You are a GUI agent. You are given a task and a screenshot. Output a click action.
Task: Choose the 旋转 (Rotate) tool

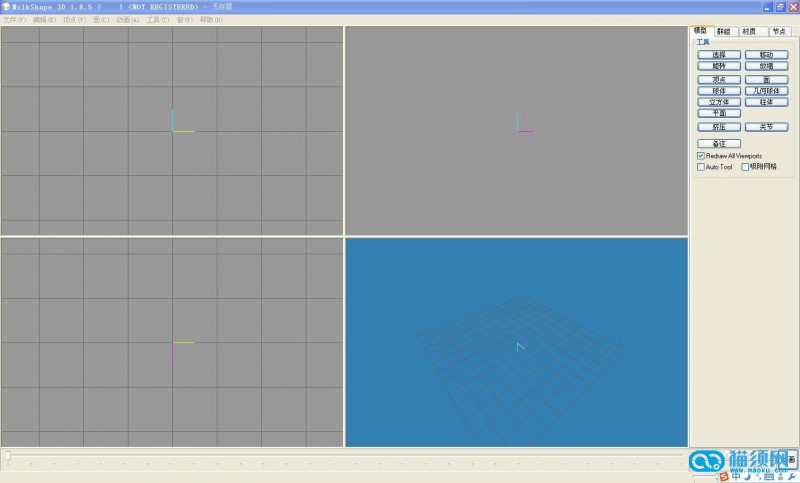719,66
